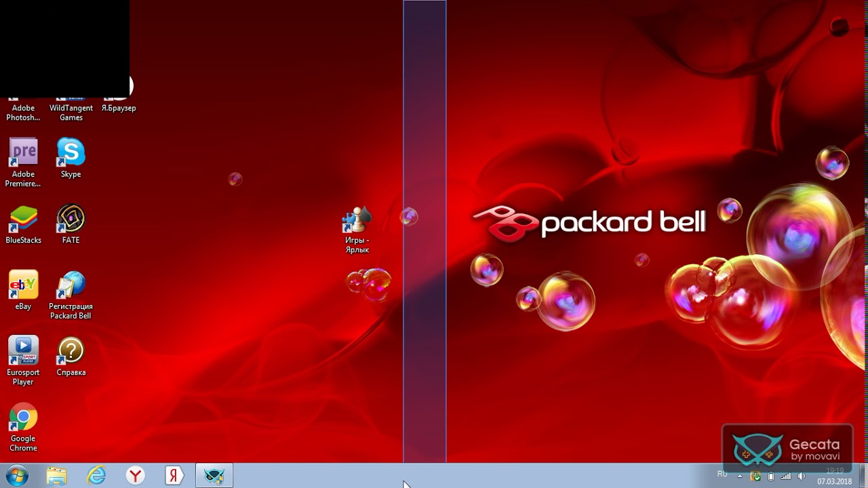Open the Eurosport Player desktop icon
Viewport: 868px width, 488px height.
[x=23, y=361]
